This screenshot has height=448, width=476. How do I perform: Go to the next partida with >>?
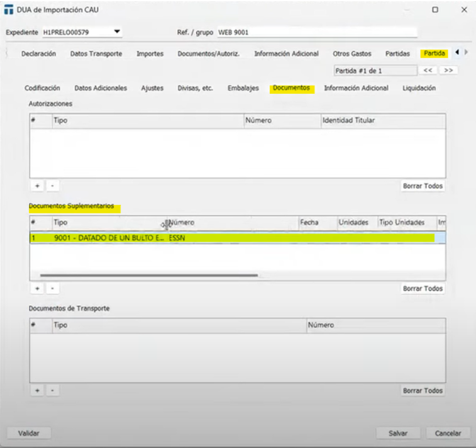(x=448, y=70)
